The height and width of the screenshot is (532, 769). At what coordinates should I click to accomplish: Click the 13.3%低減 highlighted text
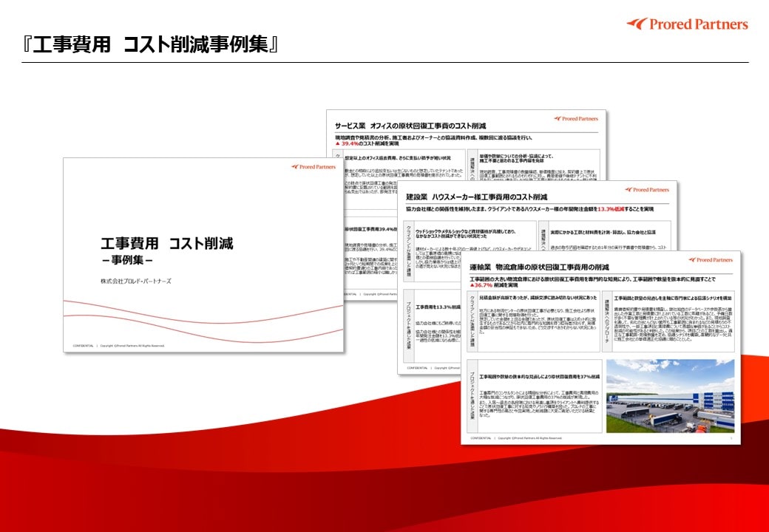tap(611, 209)
